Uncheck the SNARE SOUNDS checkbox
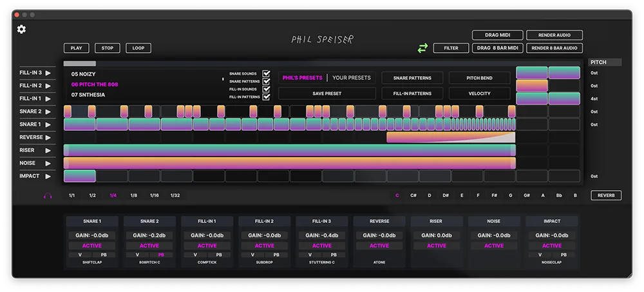This screenshot has width=644, height=292. pyautogui.click(x=267, y=73)
